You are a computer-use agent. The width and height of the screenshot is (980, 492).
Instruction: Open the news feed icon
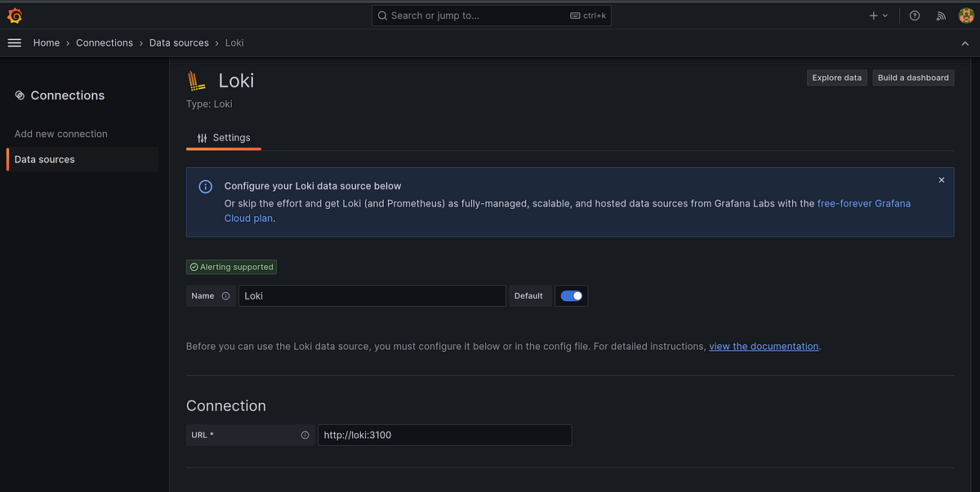pyautogui.click(x=940, y=15)
